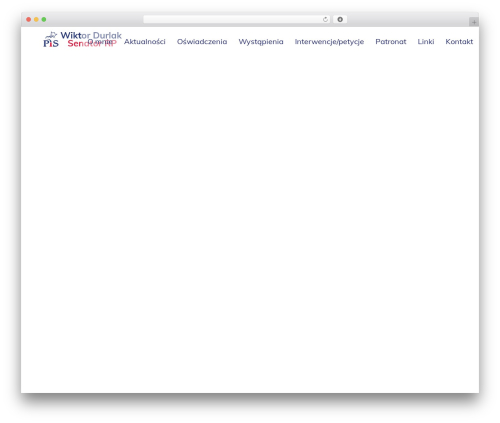Viewport: 500px width, 423px height.
Task: Maximize window using green button
Action: tap(44, 19)
